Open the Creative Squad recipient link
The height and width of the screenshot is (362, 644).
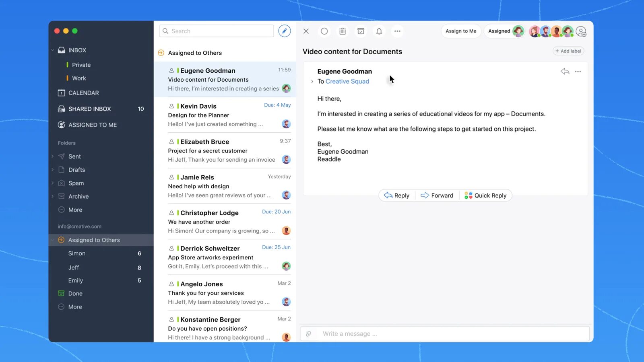click(347, 81)
